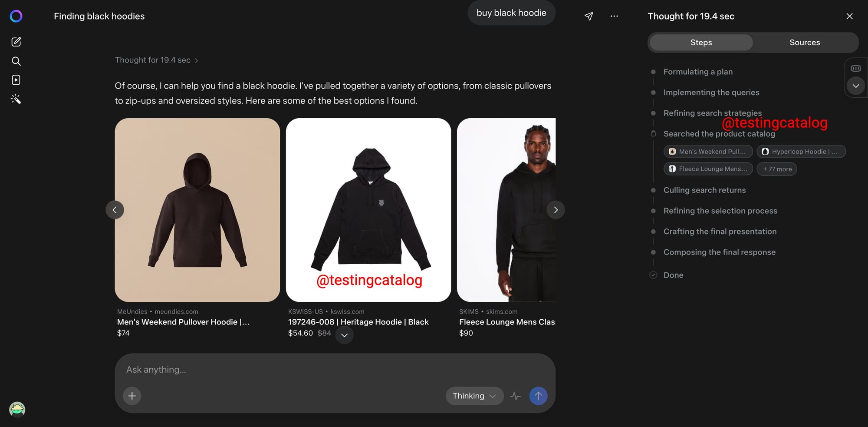This screenshot has width=868, height=427.
Task: Show the +77 more sources
Action: 777,169
